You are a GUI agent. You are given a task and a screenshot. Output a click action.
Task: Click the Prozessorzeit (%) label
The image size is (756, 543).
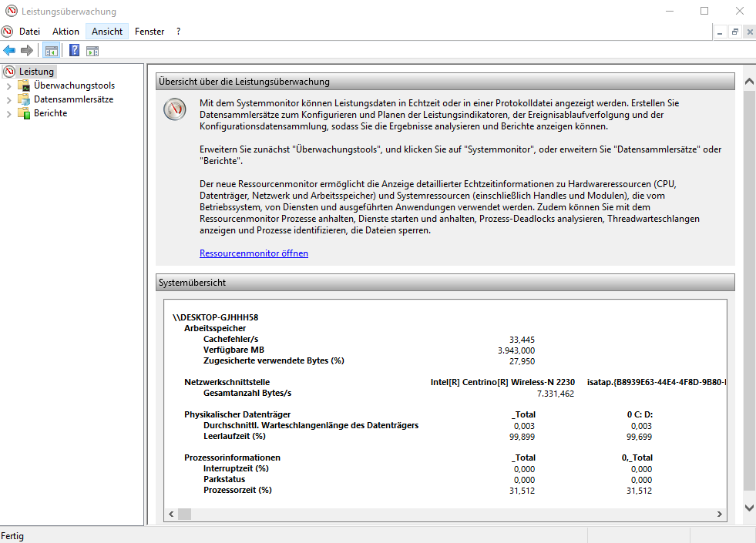[237, 490]
